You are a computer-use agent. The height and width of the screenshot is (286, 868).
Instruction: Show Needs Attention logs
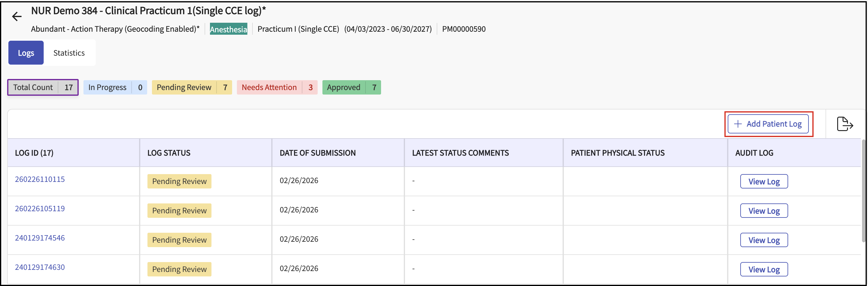point(277,88)
